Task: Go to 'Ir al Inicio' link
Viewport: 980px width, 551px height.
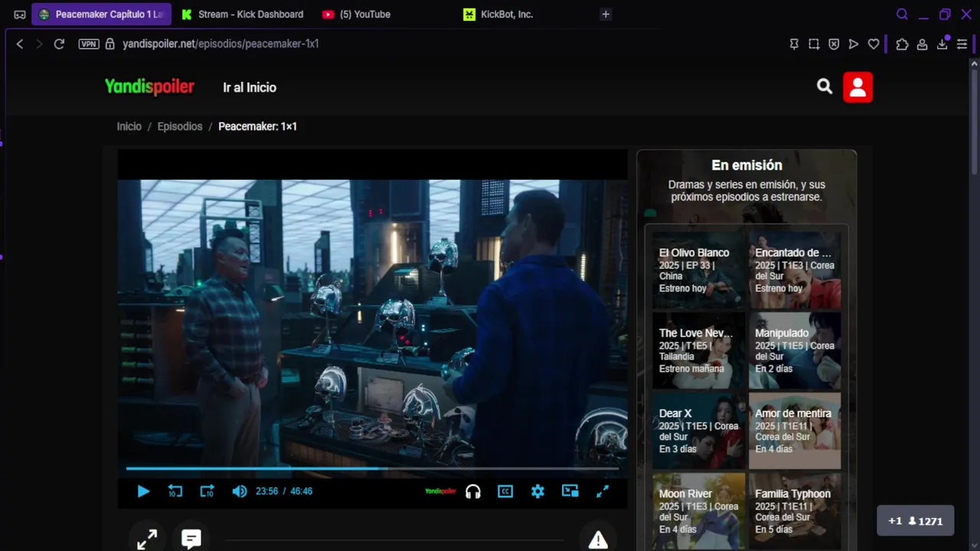Action: 250,87
